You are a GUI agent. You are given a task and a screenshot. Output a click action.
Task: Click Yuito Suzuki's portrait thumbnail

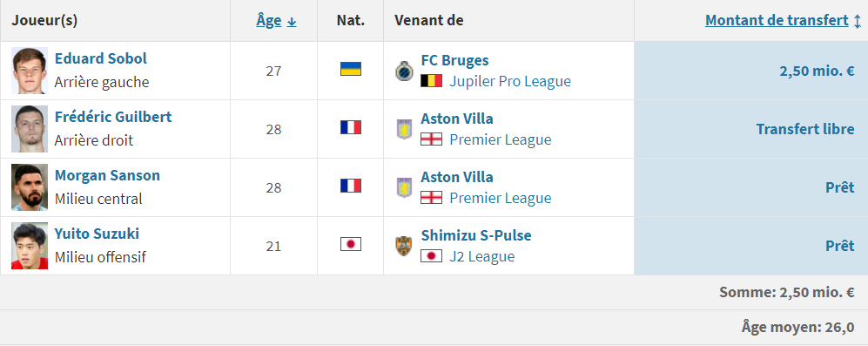tap(30, 246)
